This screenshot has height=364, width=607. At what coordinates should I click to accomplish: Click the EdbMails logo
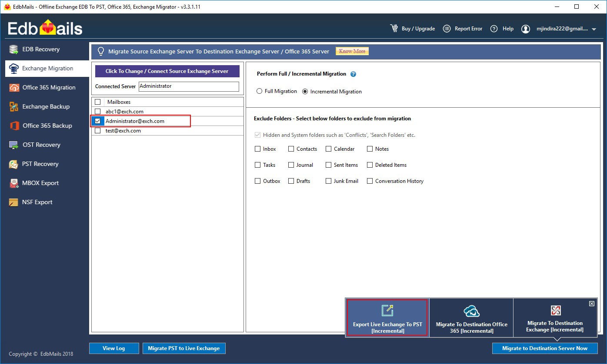45,28
